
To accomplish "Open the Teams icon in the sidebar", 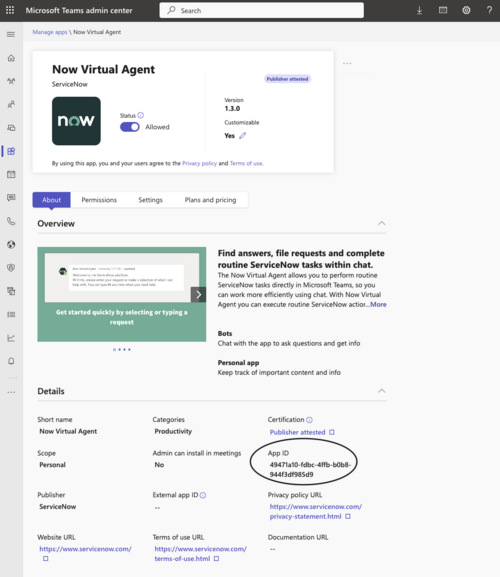I will pos(11,81).
